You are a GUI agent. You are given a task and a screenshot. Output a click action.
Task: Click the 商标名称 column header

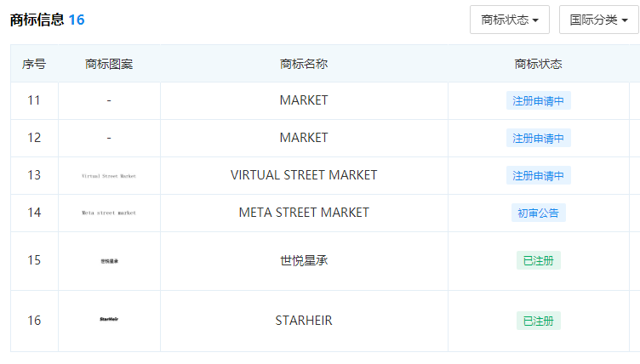(304, 64)
